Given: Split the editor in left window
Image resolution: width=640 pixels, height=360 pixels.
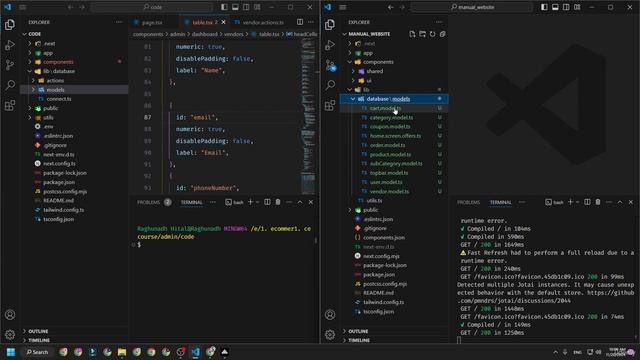Looking at the screenshot, I should (x=300, y=22).
